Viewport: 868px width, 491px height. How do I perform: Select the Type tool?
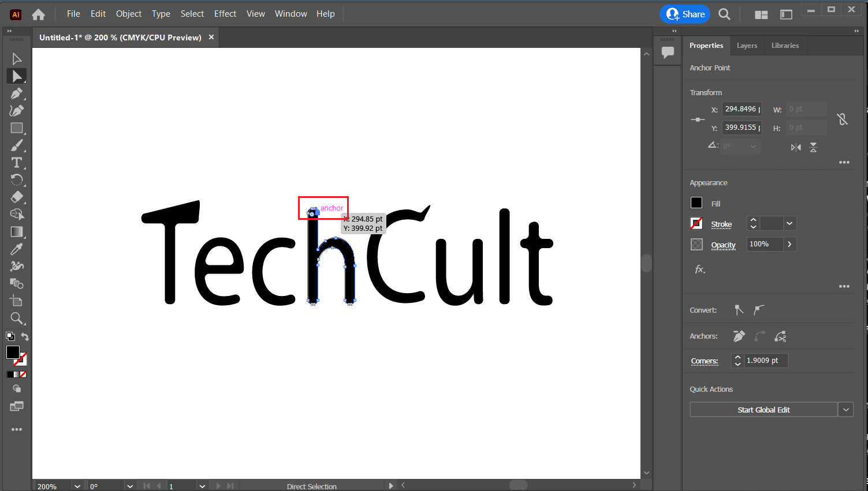point(17,163)
